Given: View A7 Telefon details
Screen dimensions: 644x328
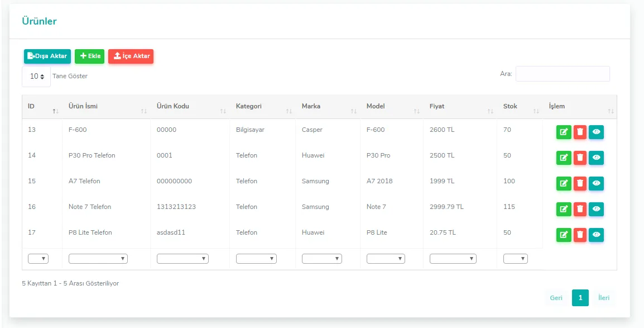Looking at the screenshot, I should click(x=597, y=183).
